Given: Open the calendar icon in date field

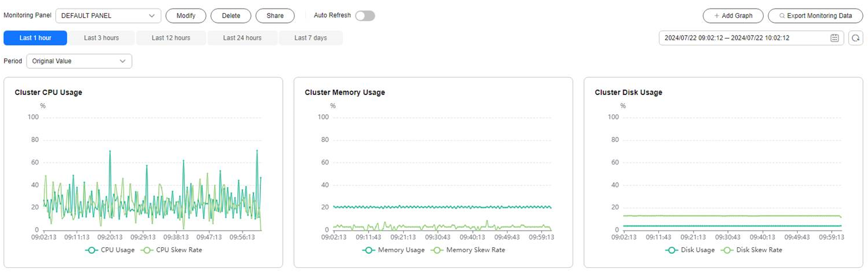Looking at the screenshot, I should 835,38.
